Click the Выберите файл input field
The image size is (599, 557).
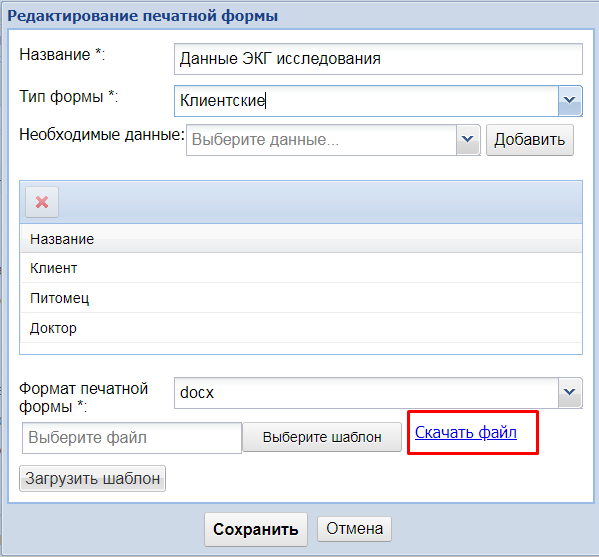click(132, 438)
